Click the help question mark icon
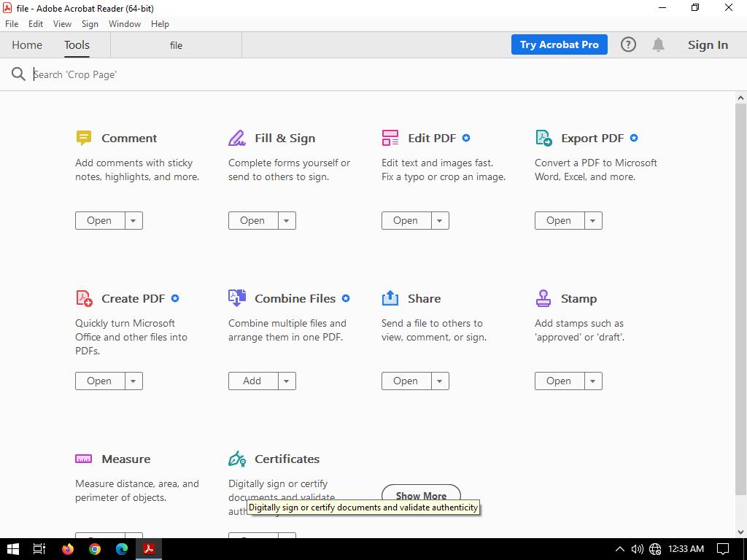The height and width of the screenshot is (560, 747). click(x=628, y=44)
